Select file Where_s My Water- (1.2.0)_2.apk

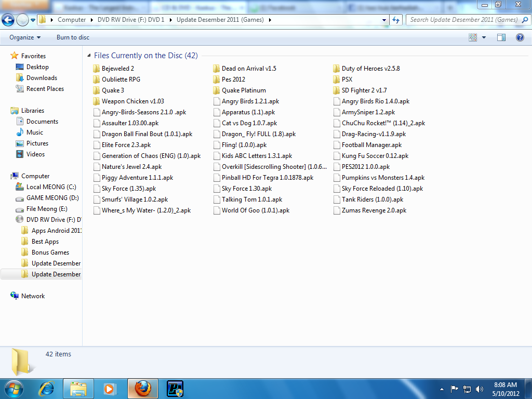click(x=146, y=210)
